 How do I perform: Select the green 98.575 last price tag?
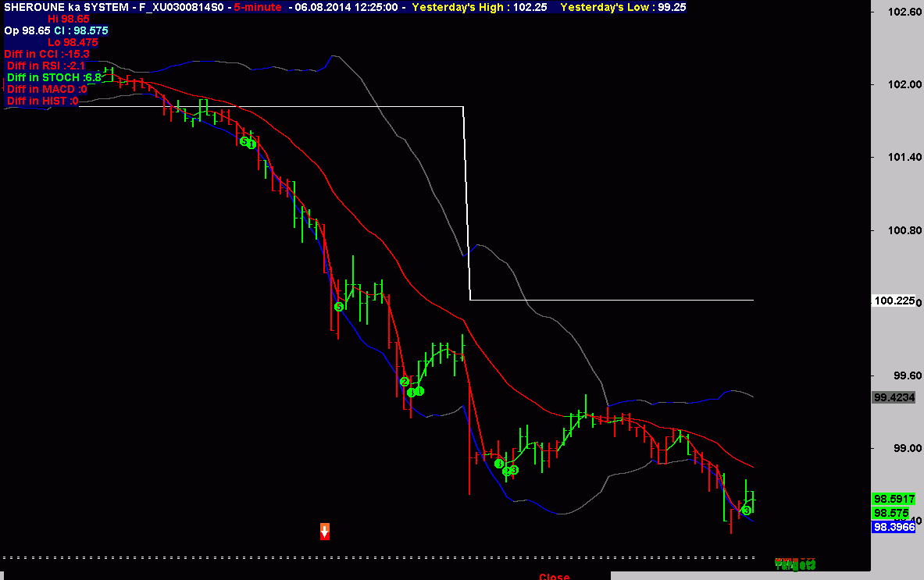(x=890, y=513)
